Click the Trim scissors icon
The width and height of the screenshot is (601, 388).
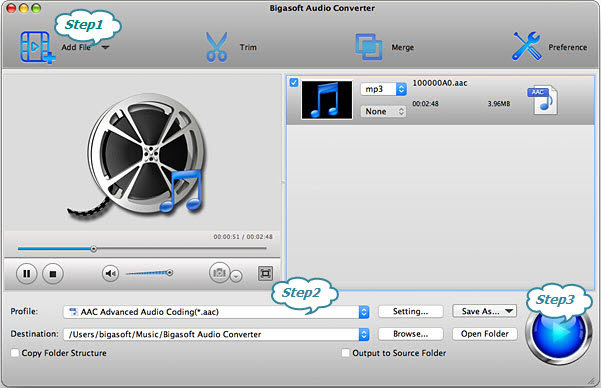click(x=217, y=47)
